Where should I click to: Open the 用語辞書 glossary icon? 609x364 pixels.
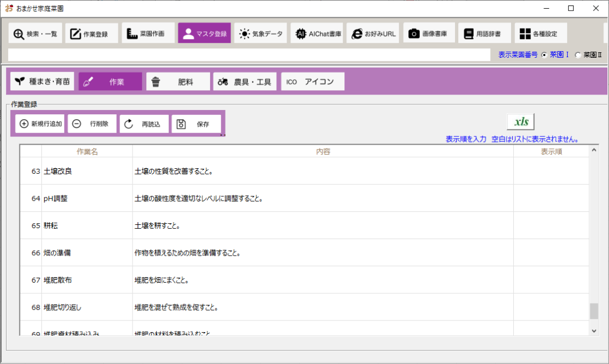point(484,33)
